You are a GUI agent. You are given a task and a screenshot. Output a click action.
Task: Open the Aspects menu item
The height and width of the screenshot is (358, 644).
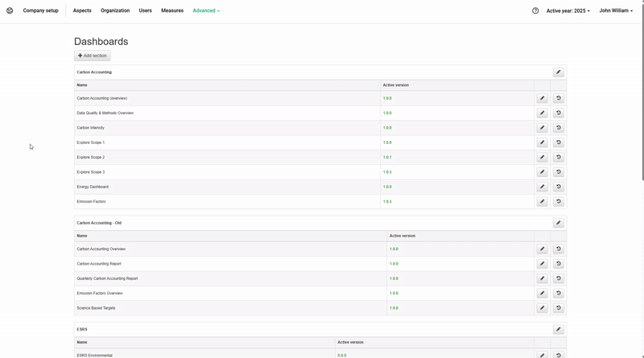click(82, 10)
